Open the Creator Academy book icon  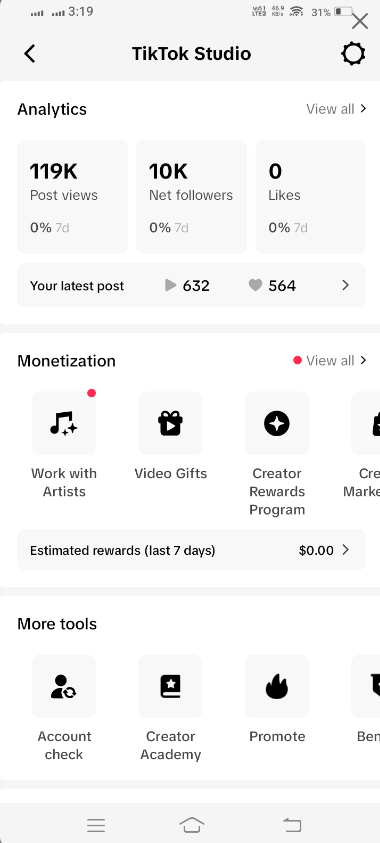click(170, 686)
